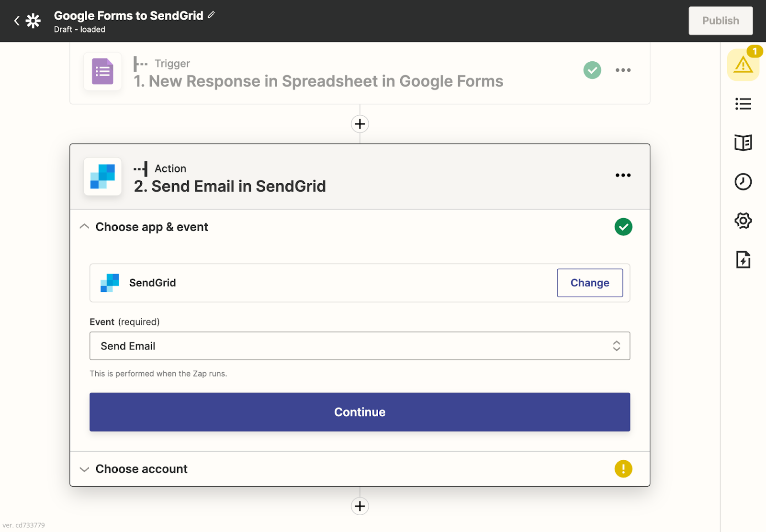Open the file with lightning bolt icon

click(x=743, y=260)
